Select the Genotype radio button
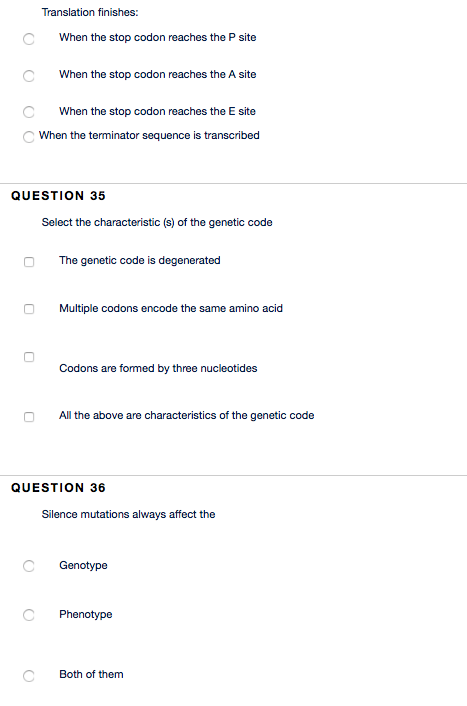This screenshot has height=706, width=467. (x=29, y=566)
